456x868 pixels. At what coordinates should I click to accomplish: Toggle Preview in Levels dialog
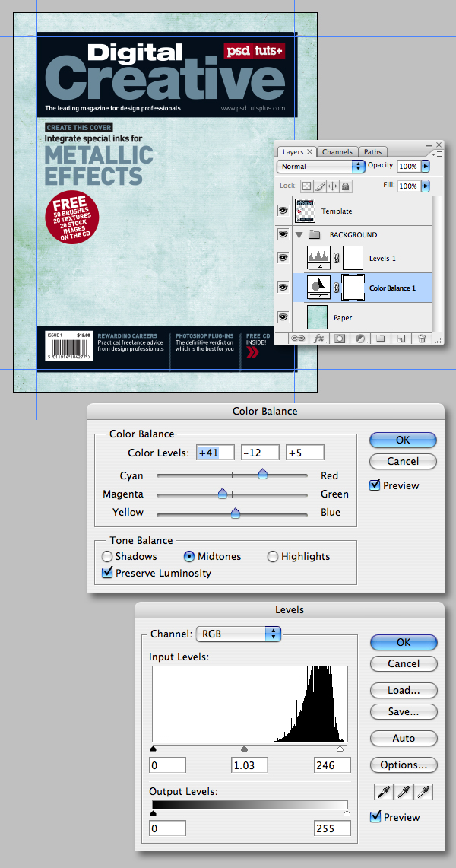pos(375,817)
